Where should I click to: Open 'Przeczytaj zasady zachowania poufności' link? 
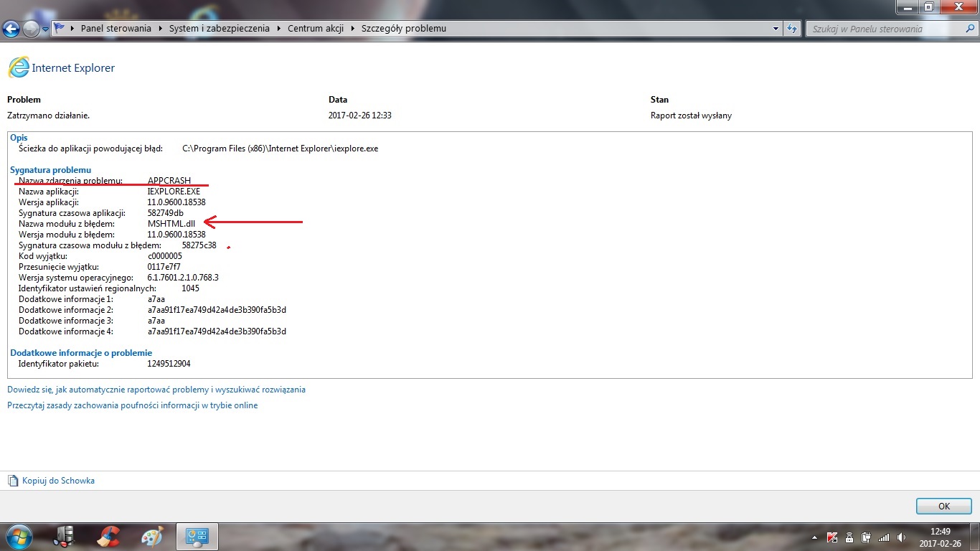[132, 405]
